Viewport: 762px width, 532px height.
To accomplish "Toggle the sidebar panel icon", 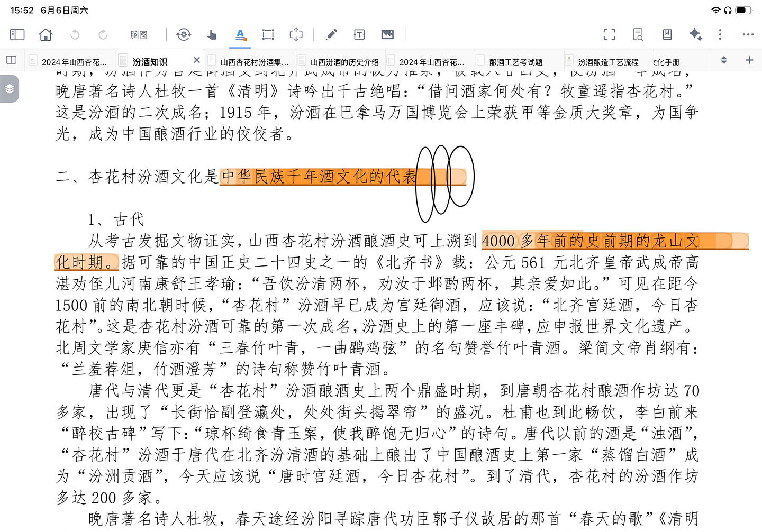I will [17, 35].
